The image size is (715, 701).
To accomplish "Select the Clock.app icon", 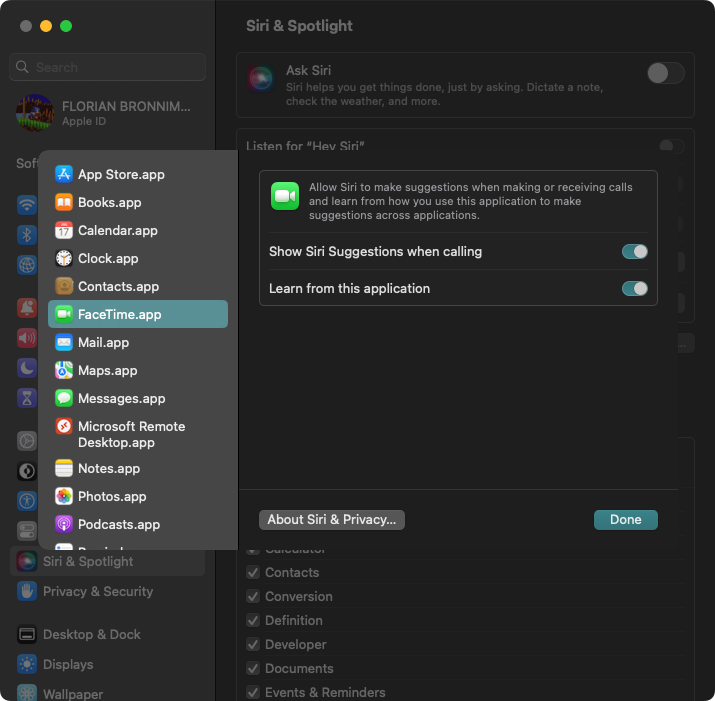I will [64, 258].
